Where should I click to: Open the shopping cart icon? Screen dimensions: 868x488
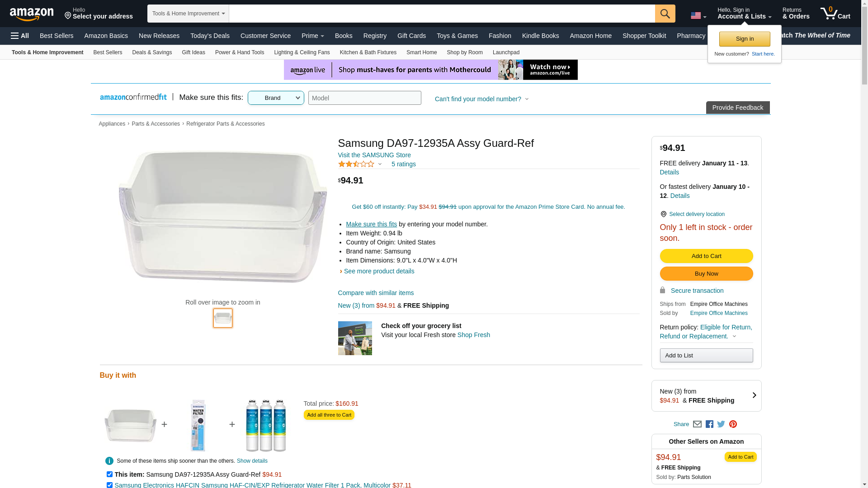[835, 14]
